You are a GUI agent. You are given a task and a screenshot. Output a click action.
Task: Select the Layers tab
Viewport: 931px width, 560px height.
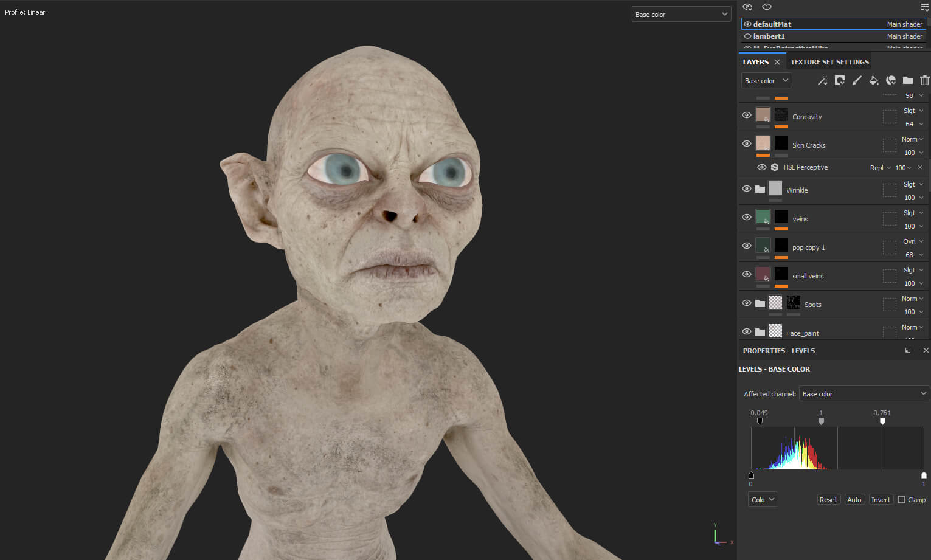(x=755, y=62)
